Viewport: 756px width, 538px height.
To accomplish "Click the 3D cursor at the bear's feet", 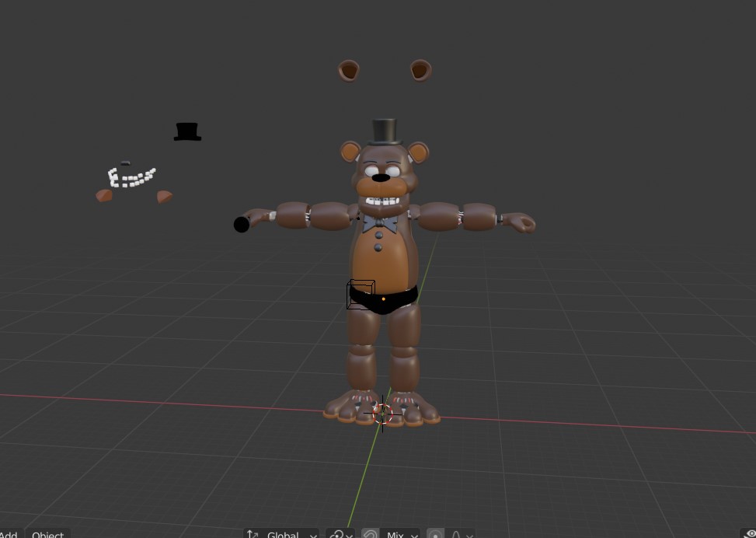I will point(383,414).
